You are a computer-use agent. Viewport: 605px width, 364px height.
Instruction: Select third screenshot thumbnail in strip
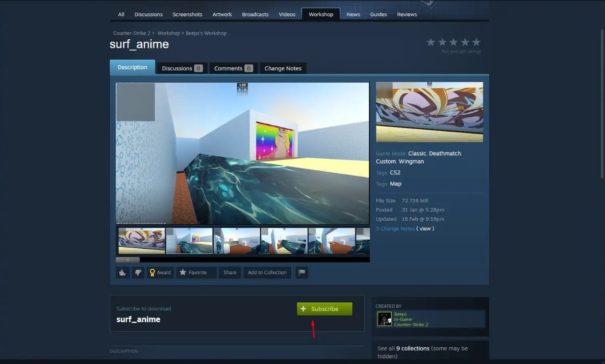[237, 241]
